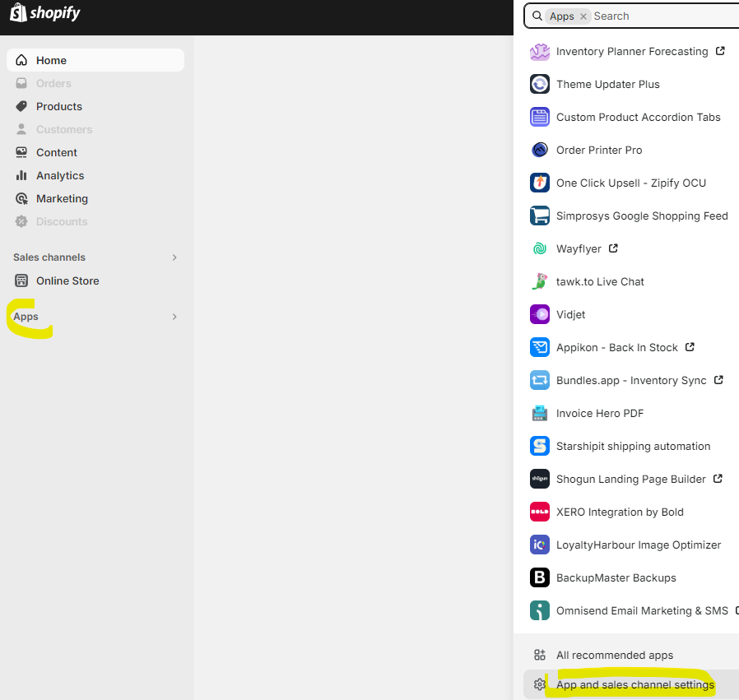Viewport: 739px width, 700px height.
Task: Expand the Sales channels section
Action: click(174, 257)
